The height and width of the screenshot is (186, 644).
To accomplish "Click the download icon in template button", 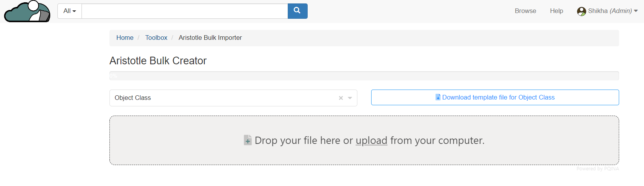I will (x=438, y=97).
